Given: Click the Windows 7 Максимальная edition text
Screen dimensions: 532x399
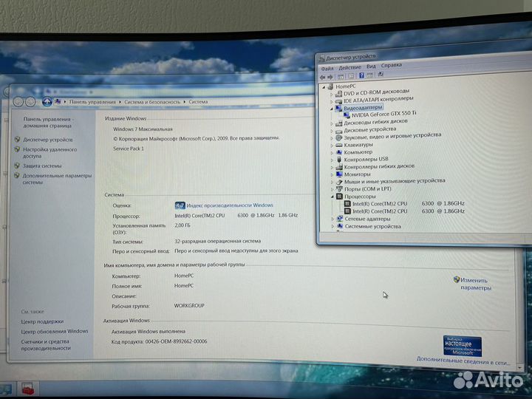Looking at the screenshot, I should [x=143, y=129].
